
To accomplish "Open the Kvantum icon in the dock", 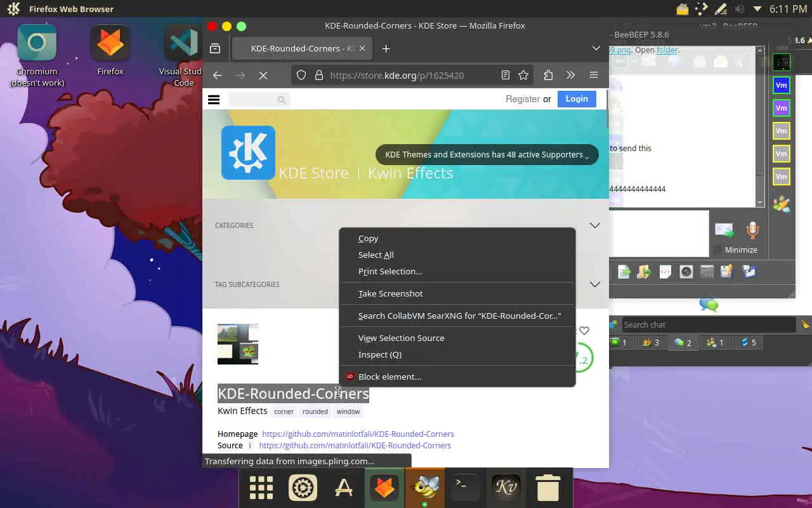I will (506, 488).
